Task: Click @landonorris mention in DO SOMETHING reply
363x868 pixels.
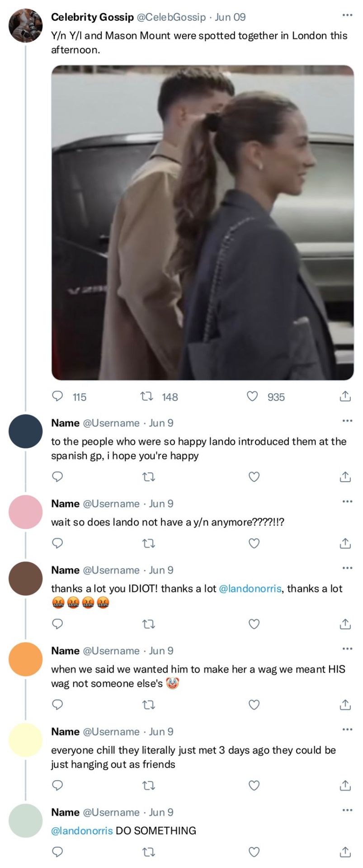Action: pyautogui.click(x=82, y=830)
